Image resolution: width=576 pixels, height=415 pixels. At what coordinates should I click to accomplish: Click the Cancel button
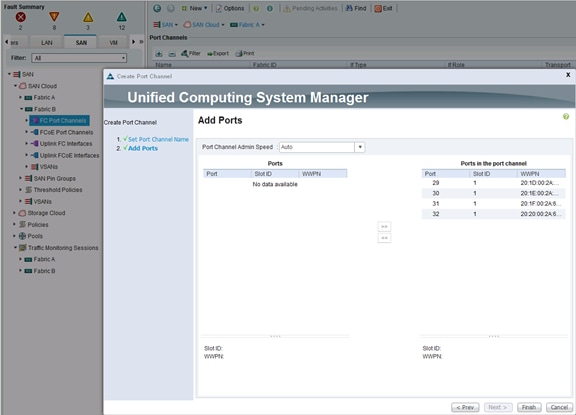(559, 407)
